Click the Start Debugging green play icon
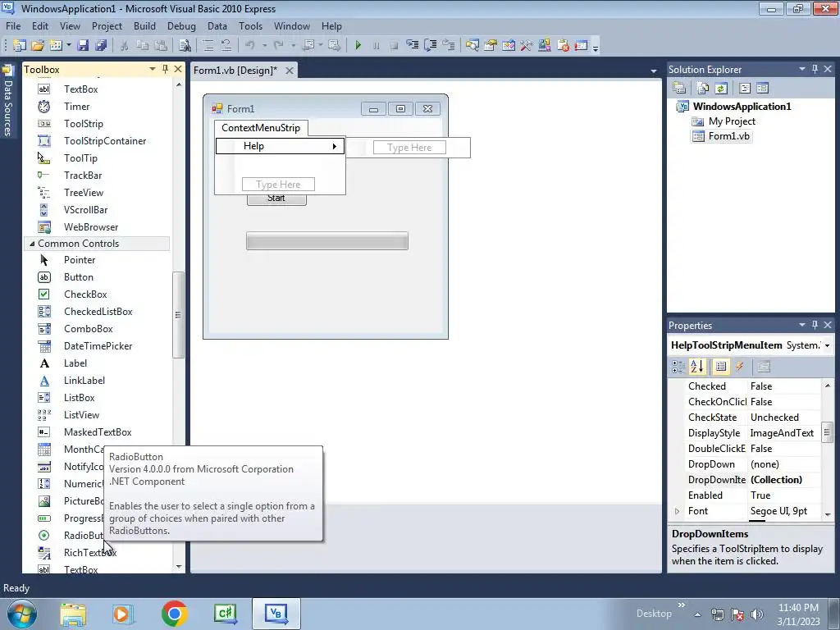The height and width of the screenshot is (630, 840). (x=358, y=46)
